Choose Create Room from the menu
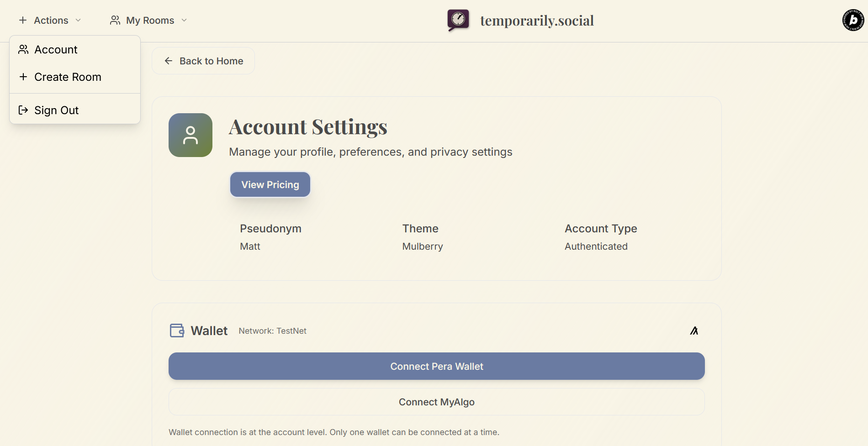 coord(68,77)
